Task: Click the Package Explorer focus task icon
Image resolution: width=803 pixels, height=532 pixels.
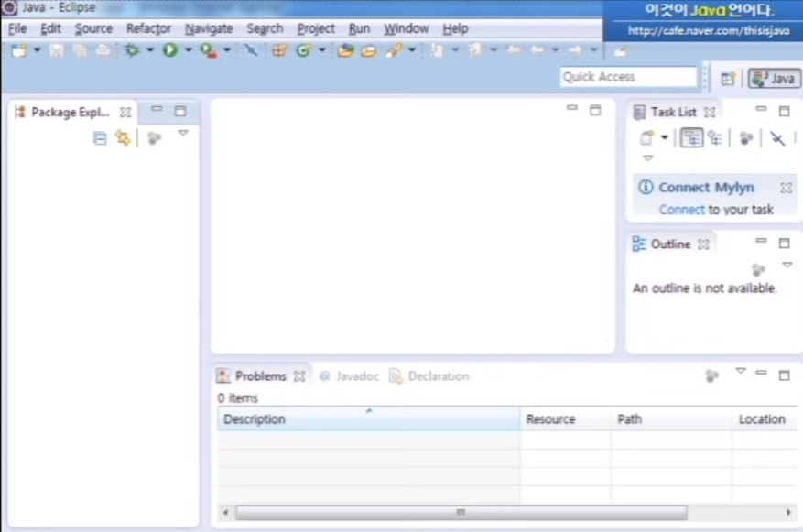Action: point(154,138)
